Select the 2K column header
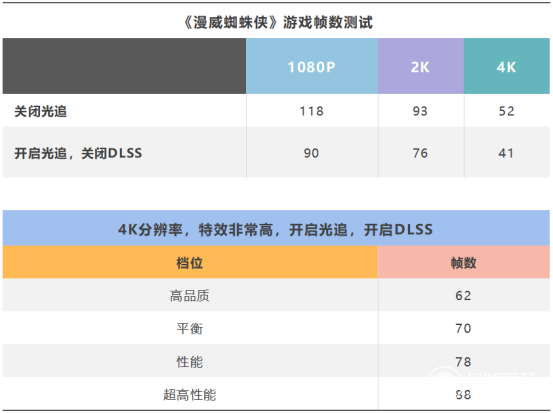 click(421, 66)
